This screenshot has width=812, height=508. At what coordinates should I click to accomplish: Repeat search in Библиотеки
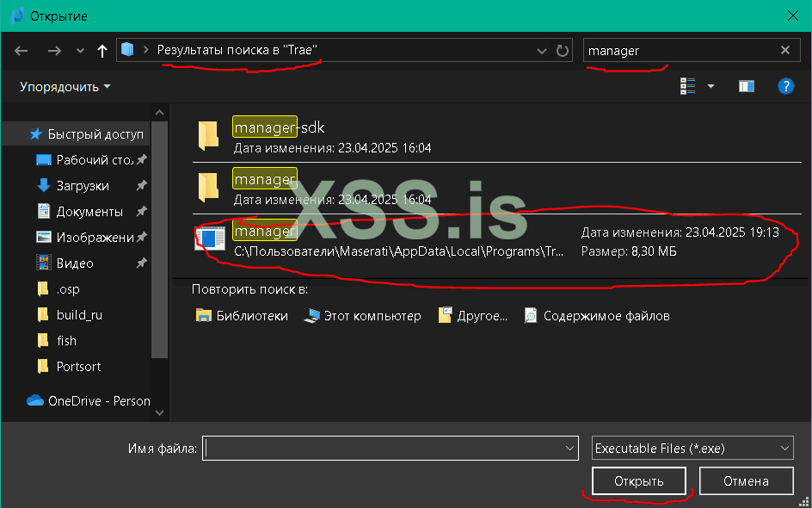[242, 316]
